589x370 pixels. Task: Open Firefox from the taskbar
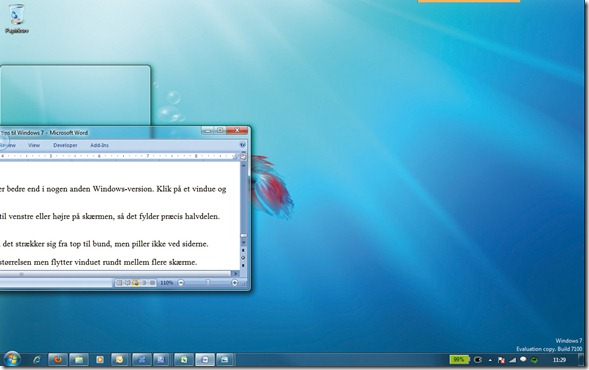click(x=57, y=360)
